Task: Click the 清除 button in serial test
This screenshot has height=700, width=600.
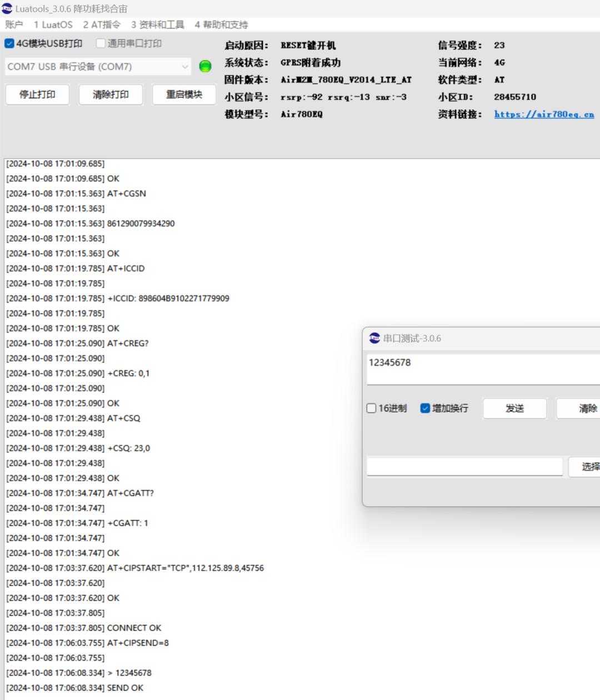Action: (579, 408)
